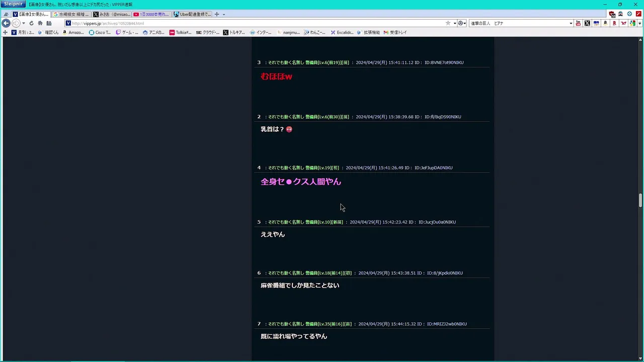The image size is (644, 362).
Task: Open the 月別:2... bookmark
Action: coord(23,32)
